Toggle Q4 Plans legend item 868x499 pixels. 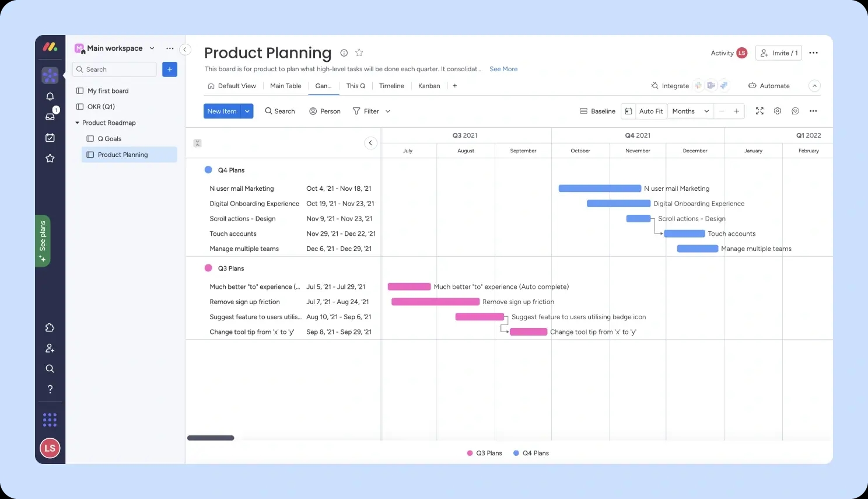tap(531, 453)
